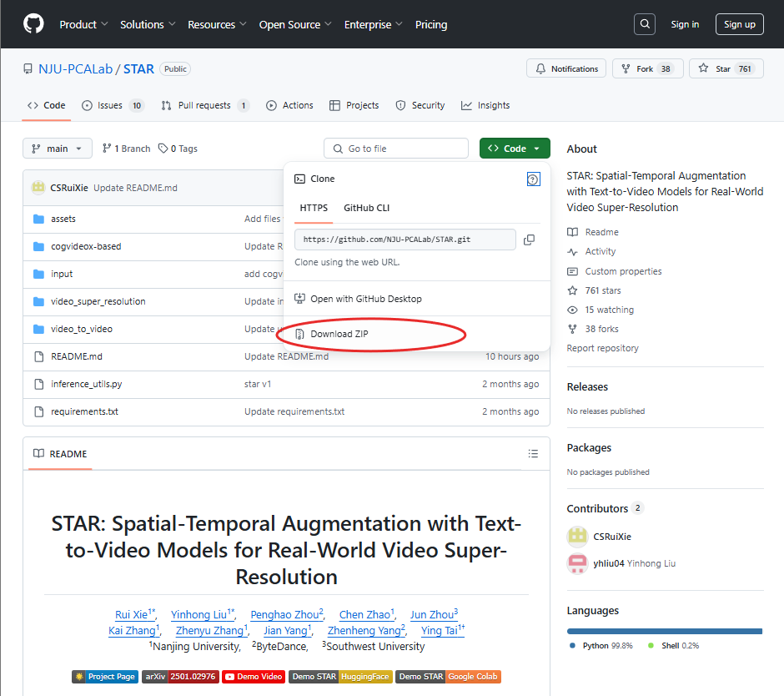Viewport: 784px width, 696px height.
Task: Click the languages bar Python segment
Action: (664, 632)
